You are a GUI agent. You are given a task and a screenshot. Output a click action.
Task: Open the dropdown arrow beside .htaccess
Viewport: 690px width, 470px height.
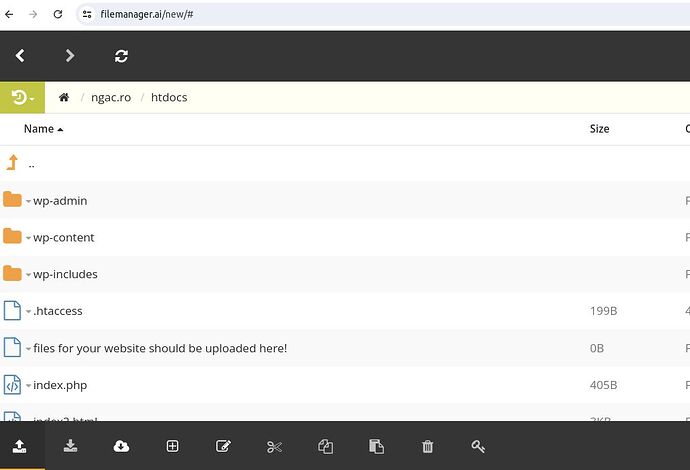[x=28, y=312]
